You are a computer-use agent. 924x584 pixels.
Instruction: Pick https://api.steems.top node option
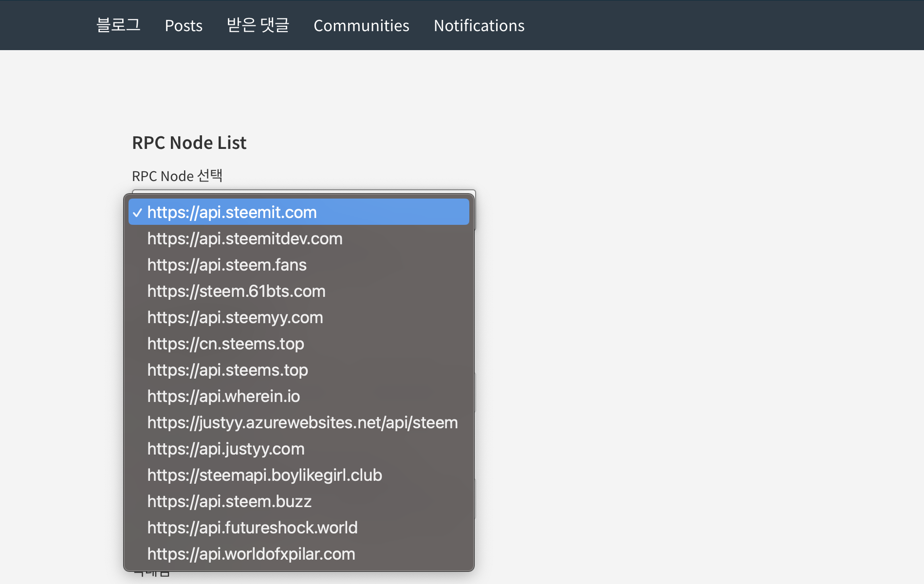tap(299, 370)
